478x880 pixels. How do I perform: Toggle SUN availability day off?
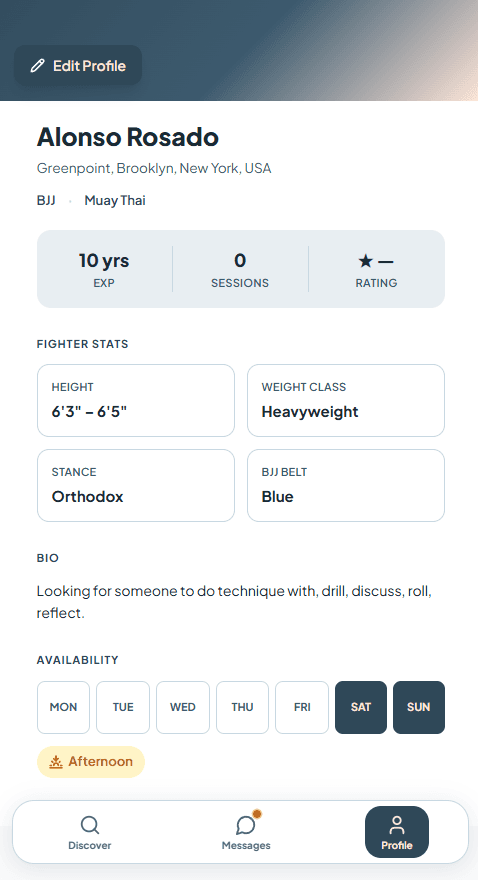(419, 707)
